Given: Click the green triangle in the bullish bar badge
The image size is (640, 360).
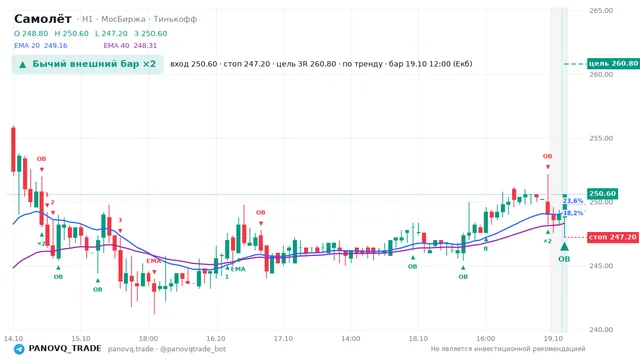Looking at the screenshot, I should point(23,64).
